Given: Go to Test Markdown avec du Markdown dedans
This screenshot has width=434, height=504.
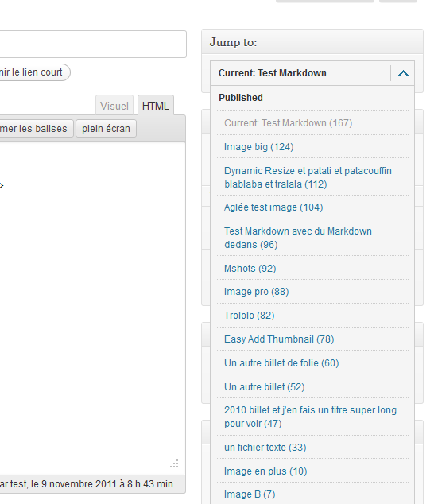Looking at the screenshot, I should [x=298, y=238].
